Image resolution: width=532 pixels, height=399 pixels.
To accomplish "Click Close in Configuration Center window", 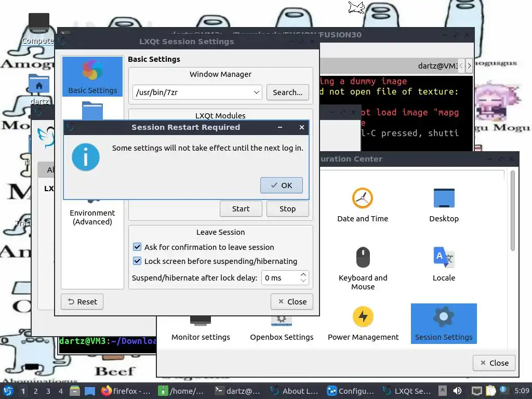I will pyautogui.click(x=494, y=363).
